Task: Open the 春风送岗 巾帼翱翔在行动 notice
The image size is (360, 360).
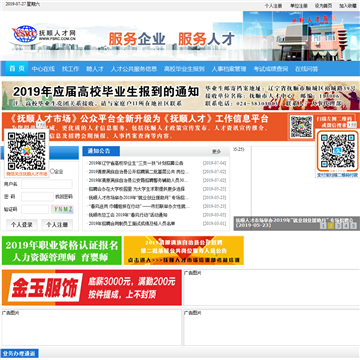Action: coord(139,206)
